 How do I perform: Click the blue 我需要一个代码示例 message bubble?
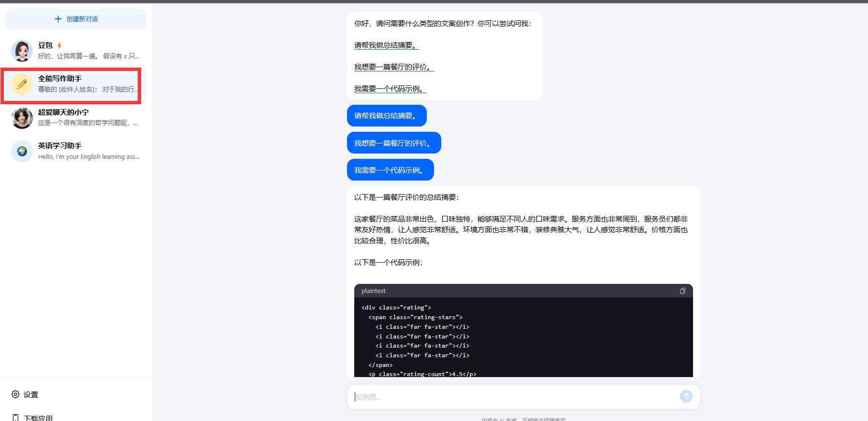coord(390,170)
